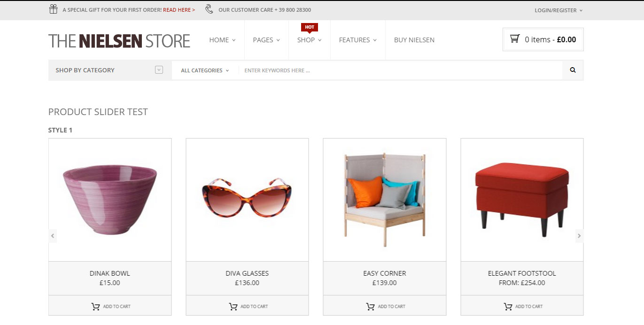Click cart icon under Diva Glasses
Screen dimensions: 644x325
[233, 307]
